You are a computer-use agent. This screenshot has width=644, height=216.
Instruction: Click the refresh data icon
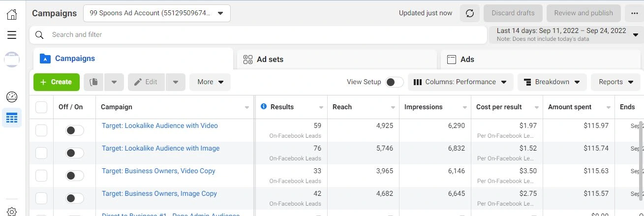tap(470, 13)
